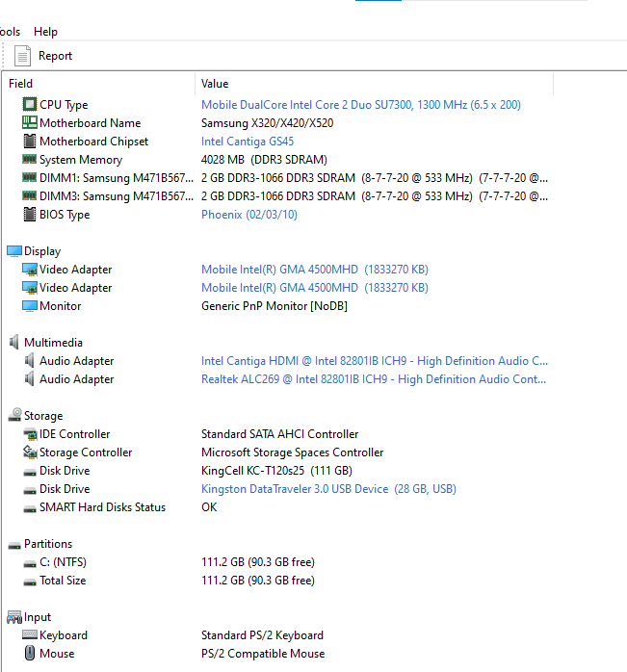
Task: Click the Partitions section icon
Action: coord(14,546)
